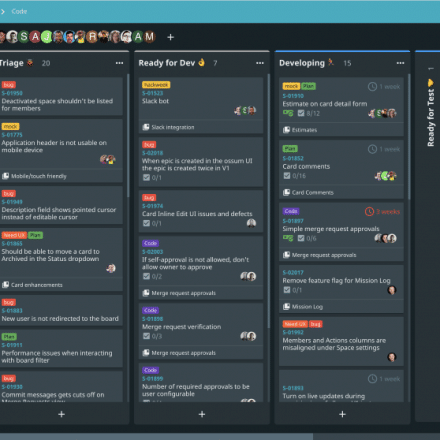The width and height of the screenshot is (440, 440).
Task: Open card Number of required approvals
Action: pyautogui.click(x=201, y=383)
